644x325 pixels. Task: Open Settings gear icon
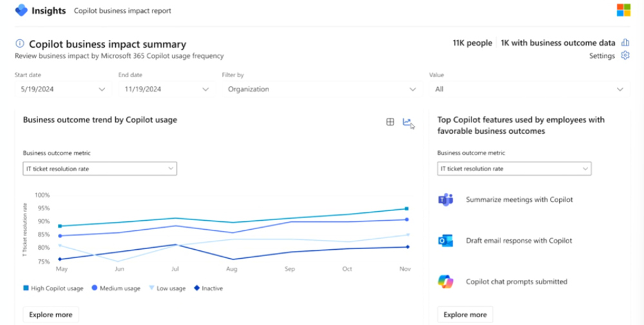pos(625,55)
